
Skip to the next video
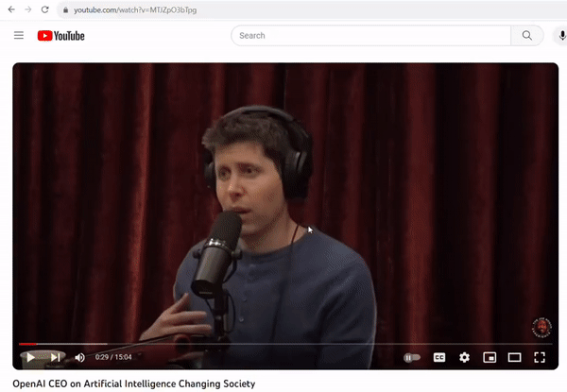[x=56, y=357]
